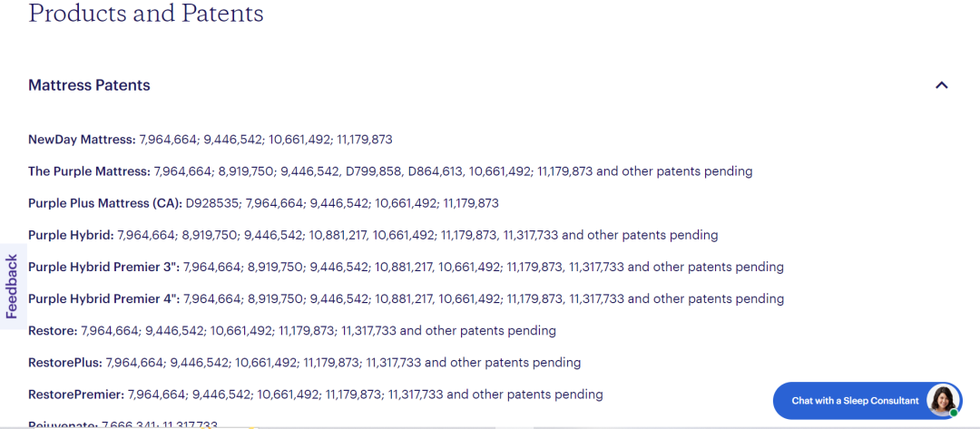Screen dimensions: 980x429
Task: Open the Feedback side tab
Action: [x=12, y=286]
